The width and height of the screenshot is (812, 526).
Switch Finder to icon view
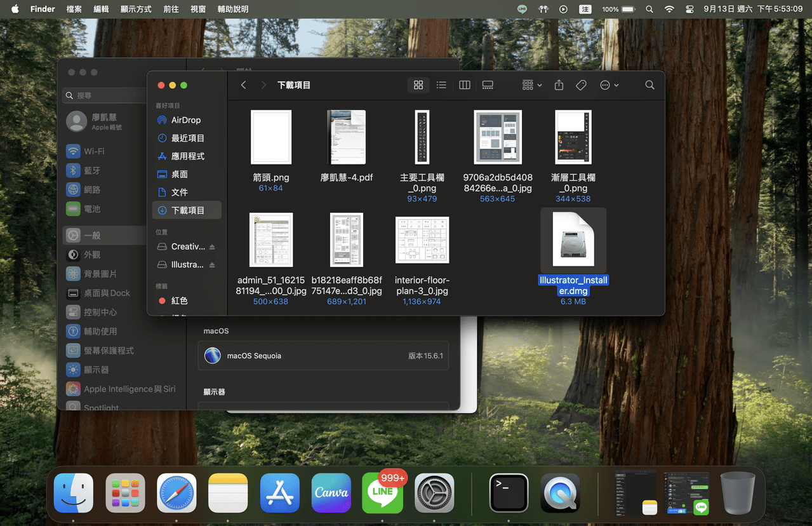pyautogui.click(x=418, y=85)
